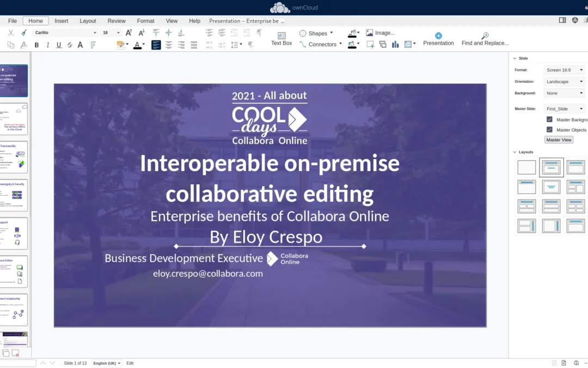Open the Help tab
The width and height of the screenshot is (588, 368).
coord(194,21)
